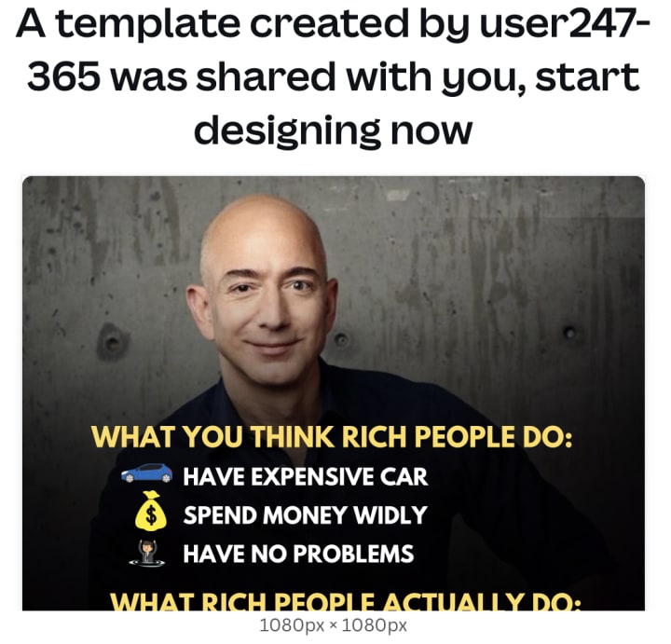Click the "A template created by" heading line
The image size is (671, 644).
coord(246,23)
